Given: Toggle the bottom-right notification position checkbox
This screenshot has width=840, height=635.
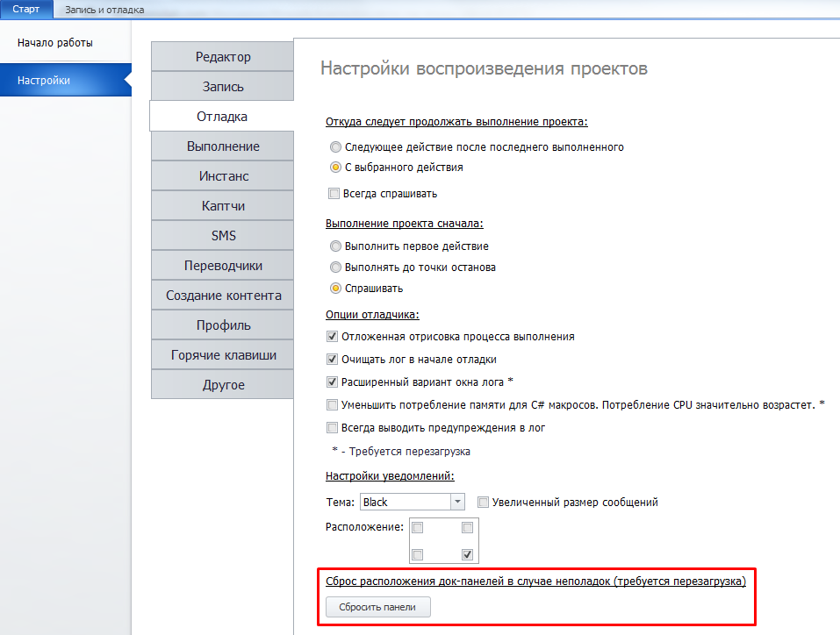Looking at the screenshot, I should [x=468, y=554].
